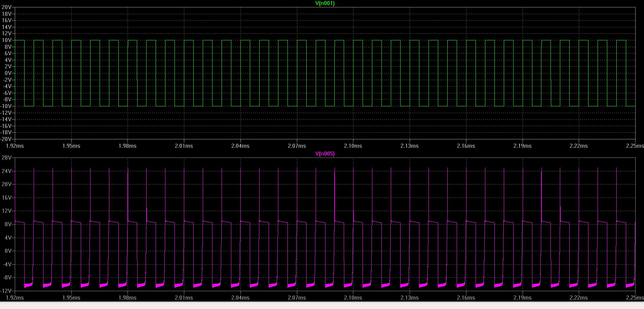This screenshot has height=309, width=644.
Task: Click the 2.10ms time label under the top pane
Action: click(x=353, y=146)
